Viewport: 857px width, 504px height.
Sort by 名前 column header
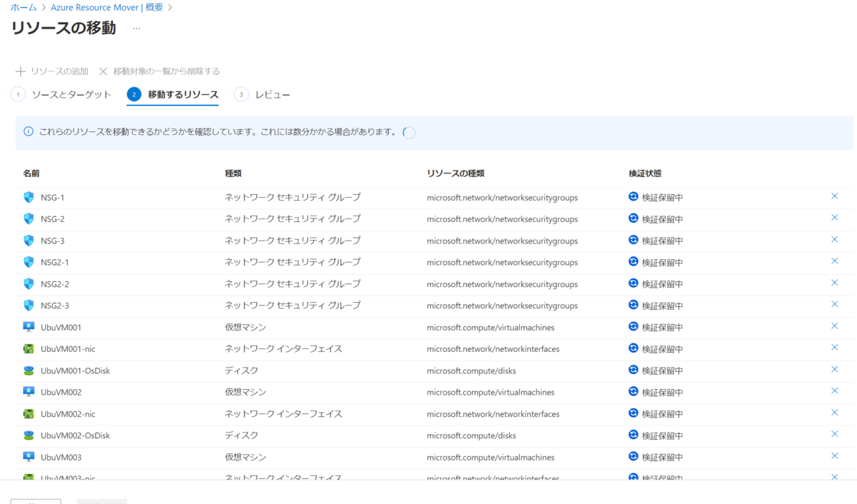(x=31, y=173)
